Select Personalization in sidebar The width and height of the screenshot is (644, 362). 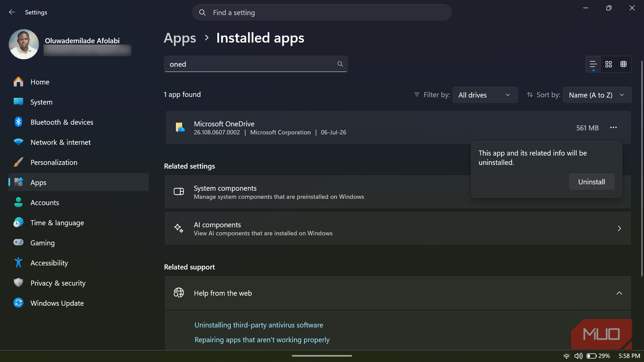click(x=78, y=162)
